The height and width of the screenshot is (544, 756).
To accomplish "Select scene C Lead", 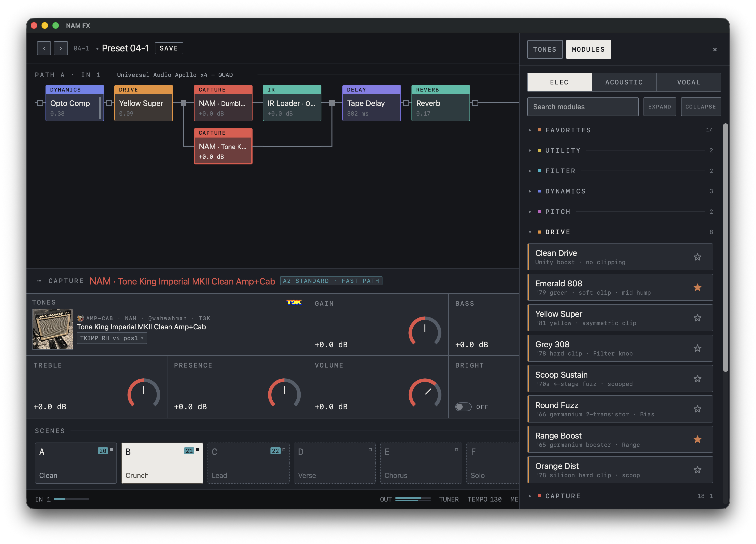I will 248,463.
